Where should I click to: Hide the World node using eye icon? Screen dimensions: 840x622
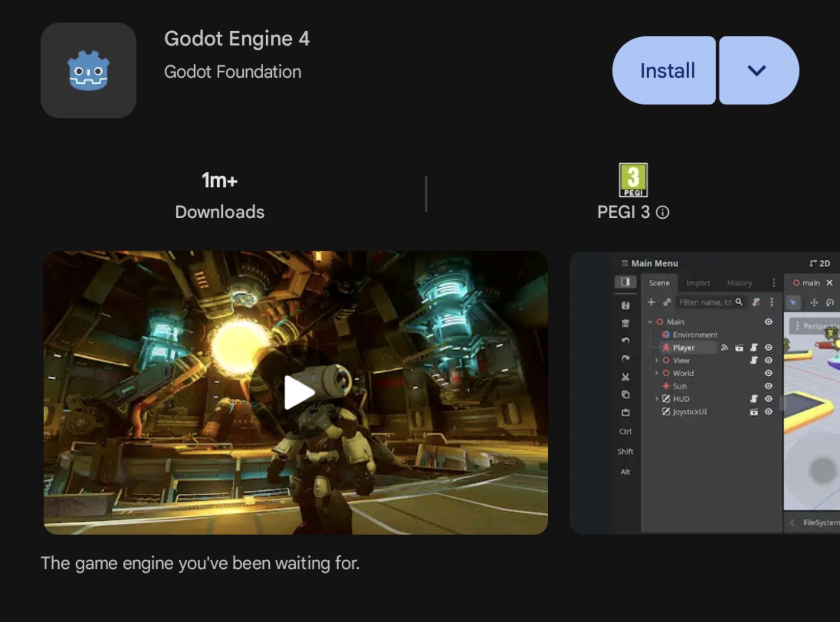tap(768, 374)
